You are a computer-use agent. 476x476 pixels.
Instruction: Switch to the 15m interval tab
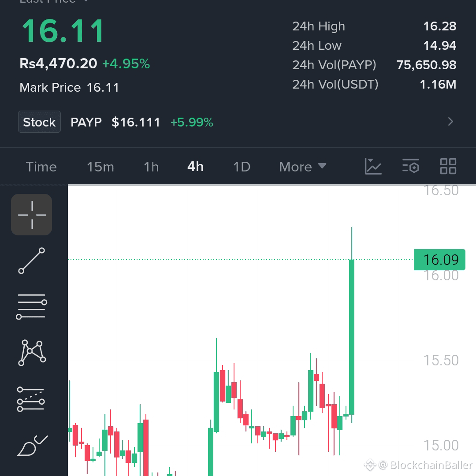100,167
